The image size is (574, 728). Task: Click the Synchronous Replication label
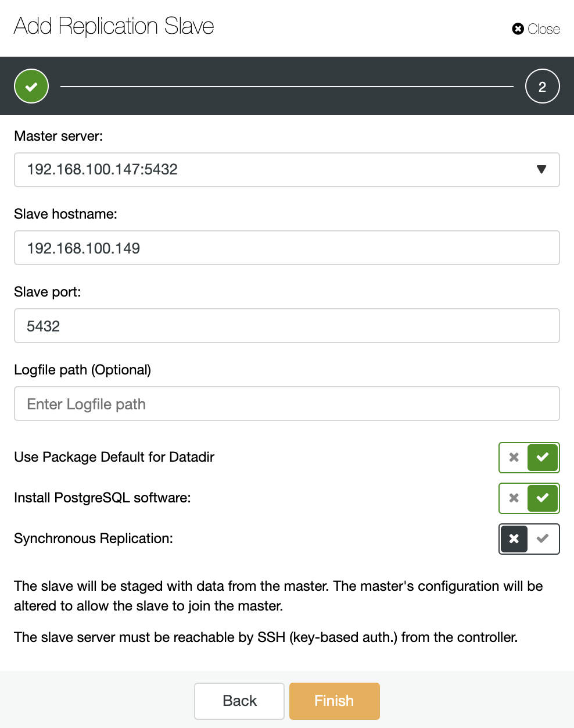(94, 538)
